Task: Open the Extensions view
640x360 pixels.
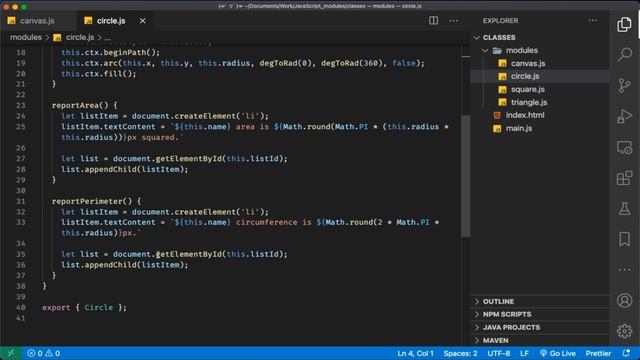Action: click(x=624, y=178)
